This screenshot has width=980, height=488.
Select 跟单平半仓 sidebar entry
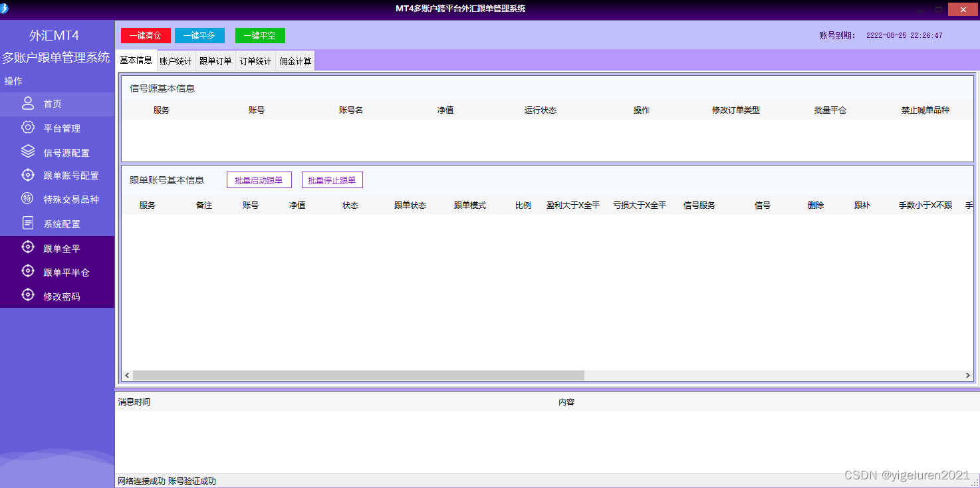pyautogui.click(x=57, y=273)
